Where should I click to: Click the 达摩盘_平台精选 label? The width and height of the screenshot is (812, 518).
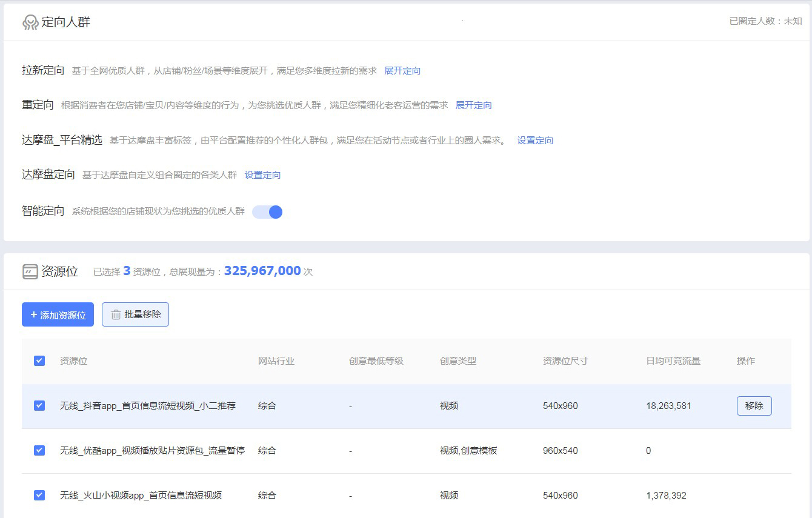pos(62,140)
